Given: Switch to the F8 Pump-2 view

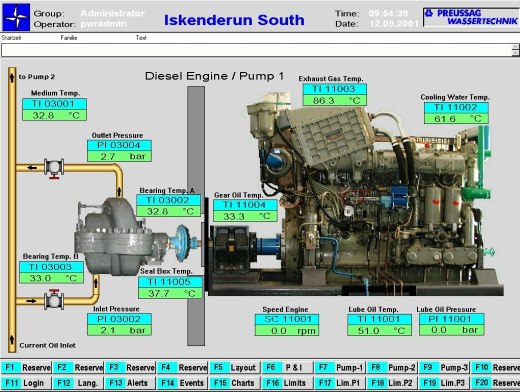Looking at the screenshot, I should click(x=392, y=367).
